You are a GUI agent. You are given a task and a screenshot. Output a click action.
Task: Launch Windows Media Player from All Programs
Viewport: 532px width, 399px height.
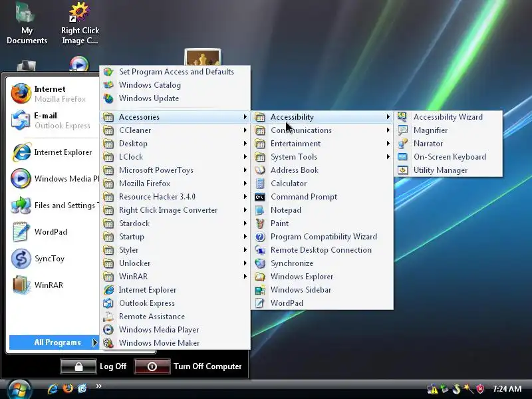175,330
